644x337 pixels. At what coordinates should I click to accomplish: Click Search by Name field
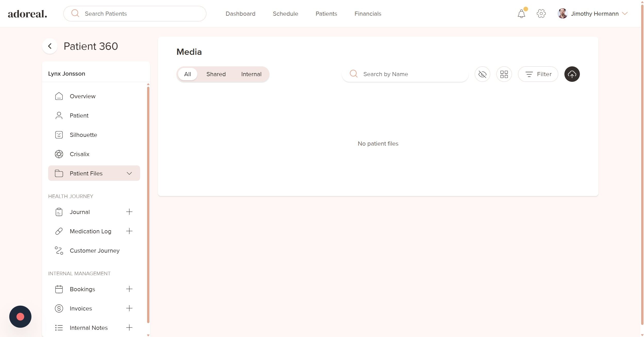pos(410,74)
